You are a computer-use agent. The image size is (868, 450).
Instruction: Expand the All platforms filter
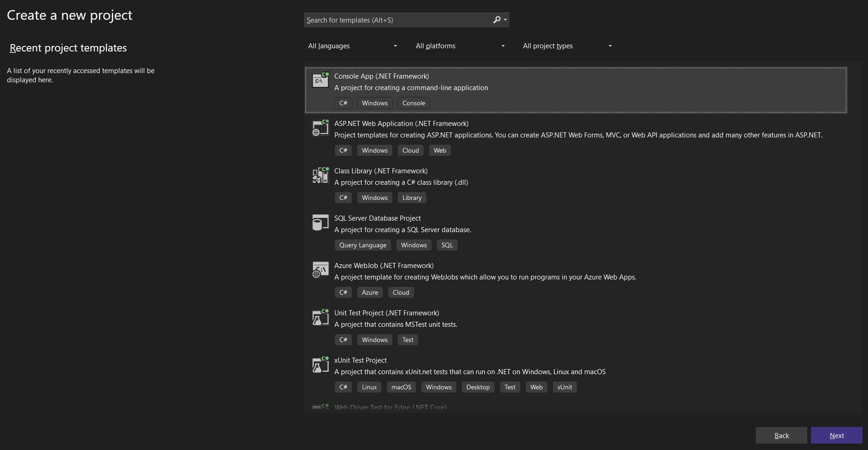(x=460, y=46)
